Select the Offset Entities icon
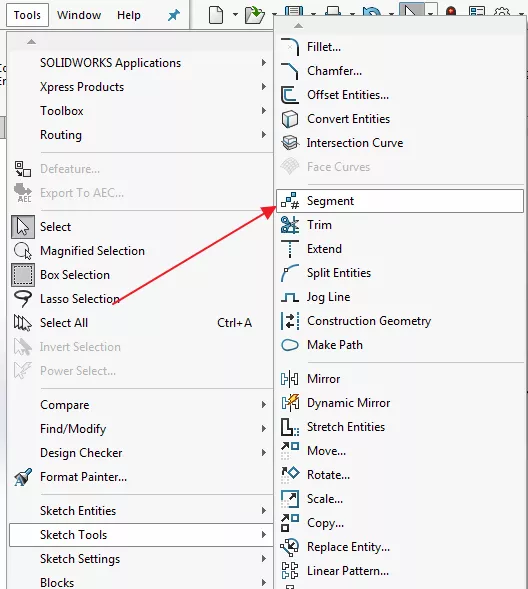Viewport: 528px width, 589px height. [290, 95]
